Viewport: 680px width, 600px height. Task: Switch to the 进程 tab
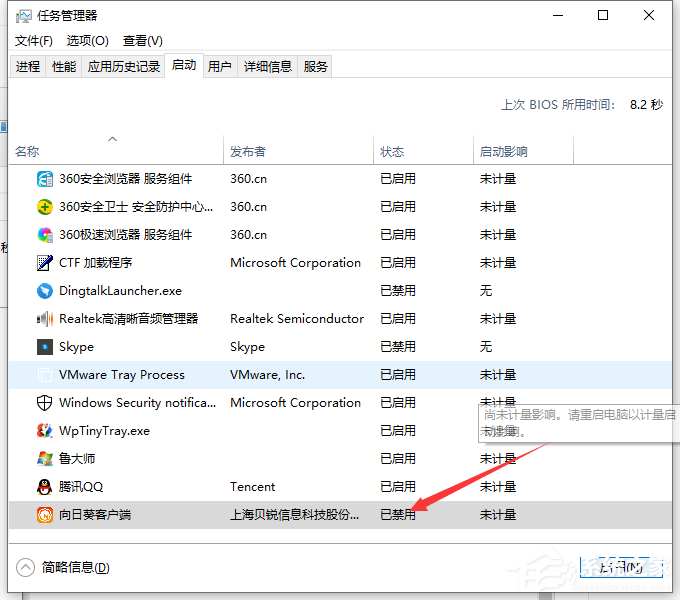(28, 66)
